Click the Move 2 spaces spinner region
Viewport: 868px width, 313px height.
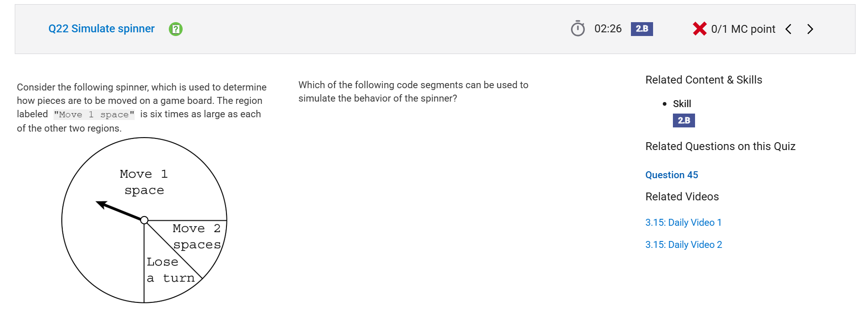click(196, 236)
